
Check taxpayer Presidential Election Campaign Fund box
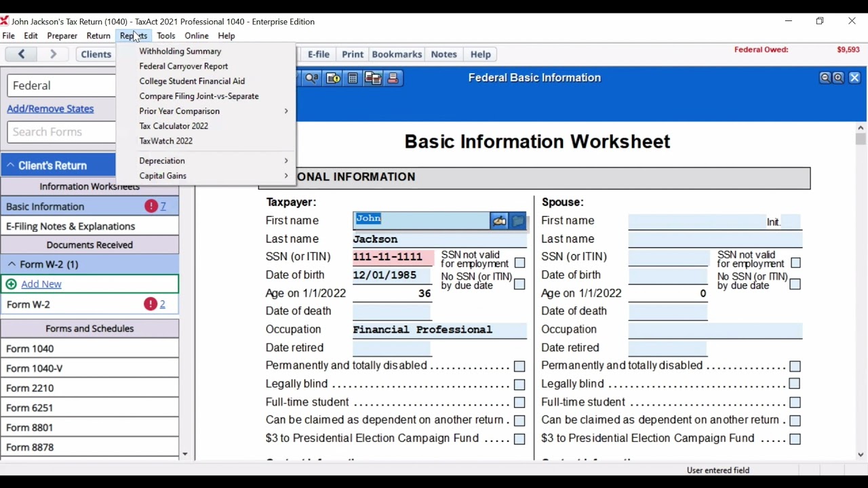pyautogui.click(x=519, y=439)
